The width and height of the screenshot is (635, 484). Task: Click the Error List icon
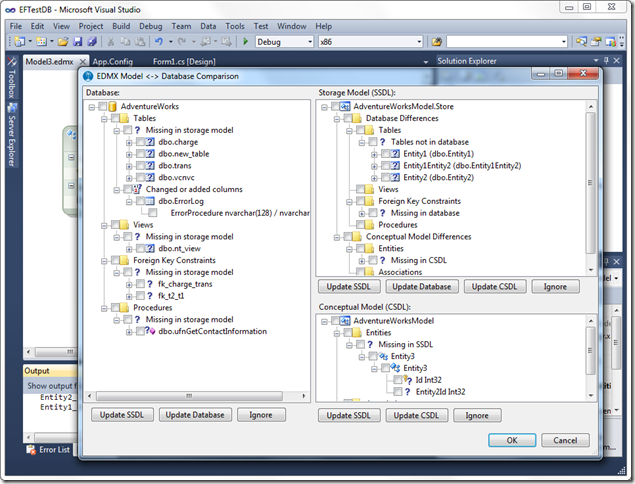(31, 450)
